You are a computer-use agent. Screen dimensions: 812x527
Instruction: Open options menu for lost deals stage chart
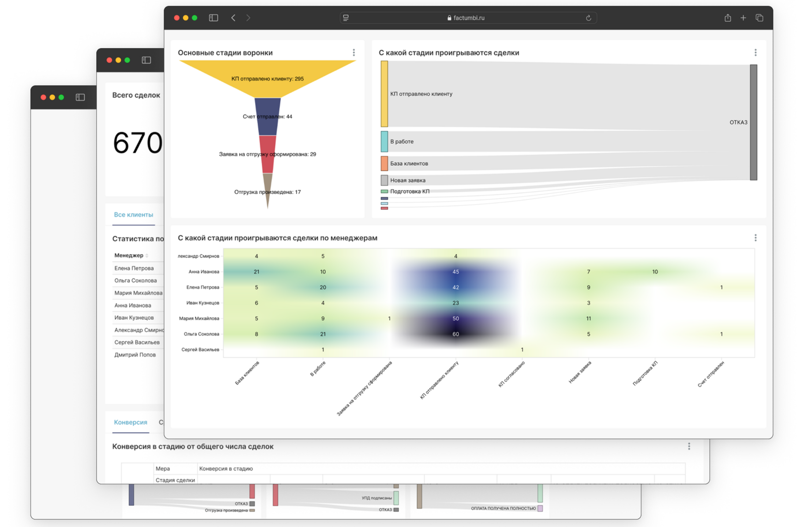[755, 53]
